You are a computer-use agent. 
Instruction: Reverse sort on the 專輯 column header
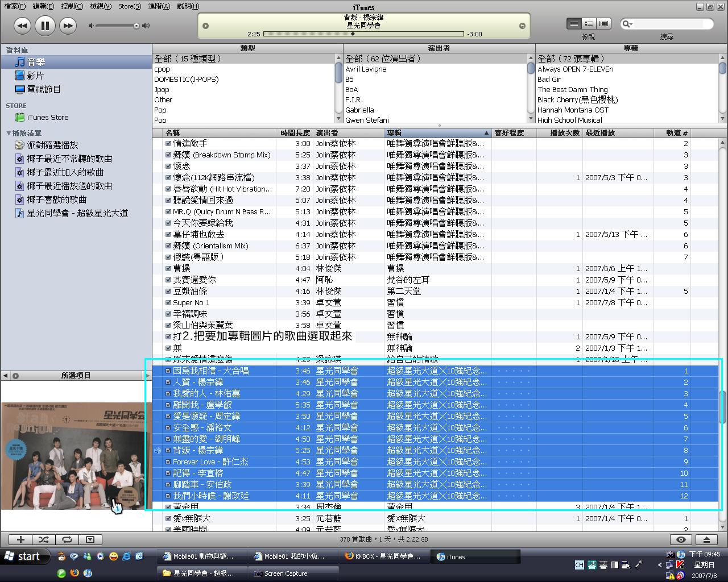point(437,132)
